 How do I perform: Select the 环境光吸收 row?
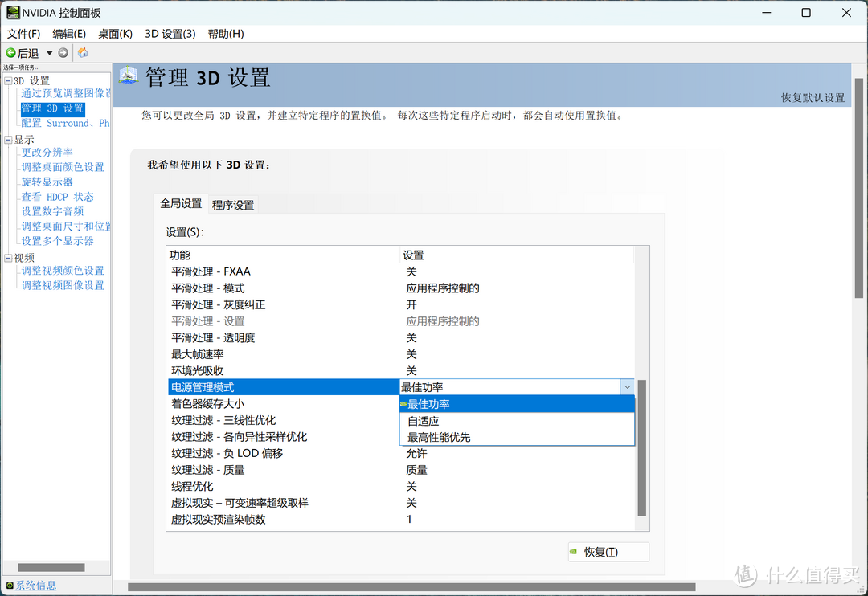point(400,371)
